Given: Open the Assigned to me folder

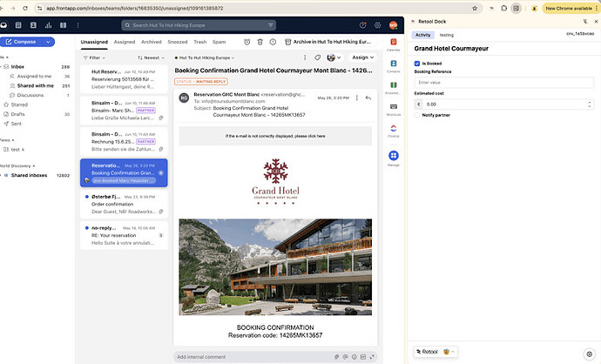Looking at the screenshot, I should pyautogui.click(x=34, y=77).
